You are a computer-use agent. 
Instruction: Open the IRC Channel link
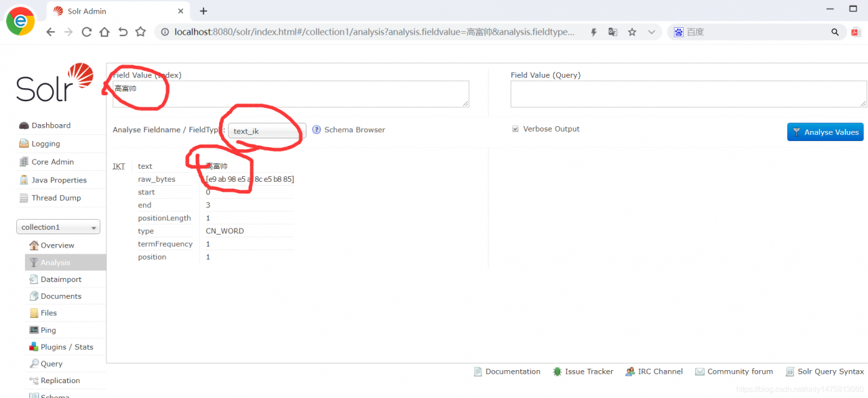[660, 372]
